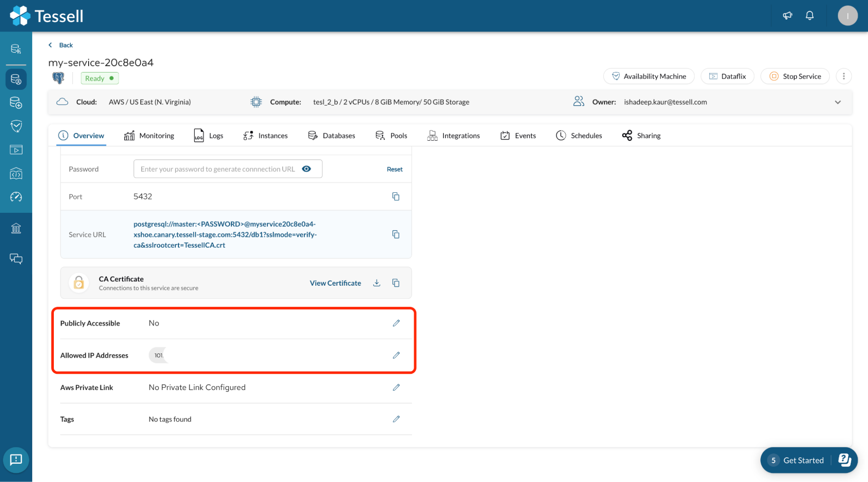The width and height of the screenshot is (868, 482).
Task: Expand the service details summary chevron
Action: tap(838, 102)
